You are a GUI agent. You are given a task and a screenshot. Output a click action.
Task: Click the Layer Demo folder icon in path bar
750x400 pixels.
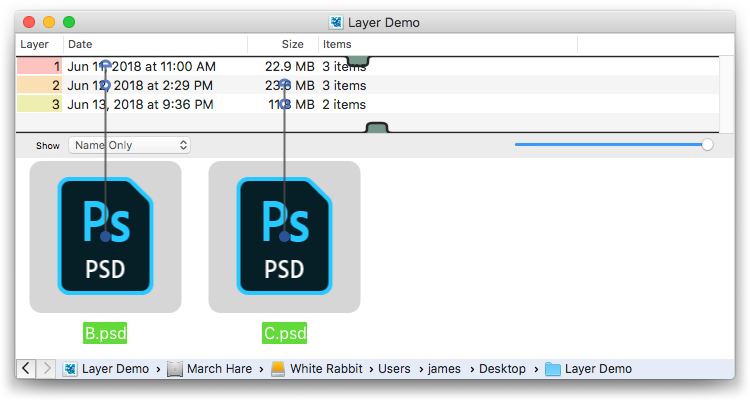click(553, 369)
